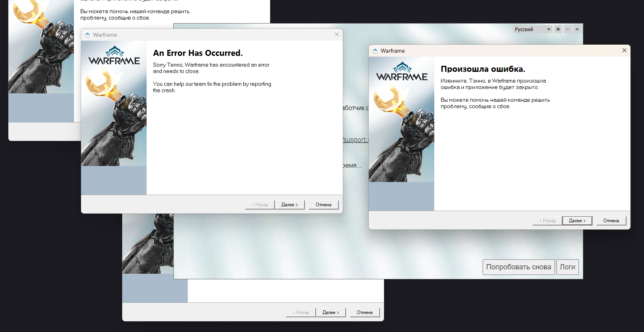Close the 'Произошла ошибка.' error dialog

tap(624, 50)
